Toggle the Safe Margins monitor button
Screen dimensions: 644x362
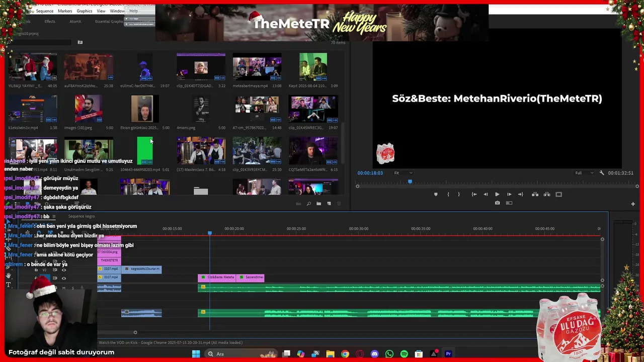pos(559,194)
